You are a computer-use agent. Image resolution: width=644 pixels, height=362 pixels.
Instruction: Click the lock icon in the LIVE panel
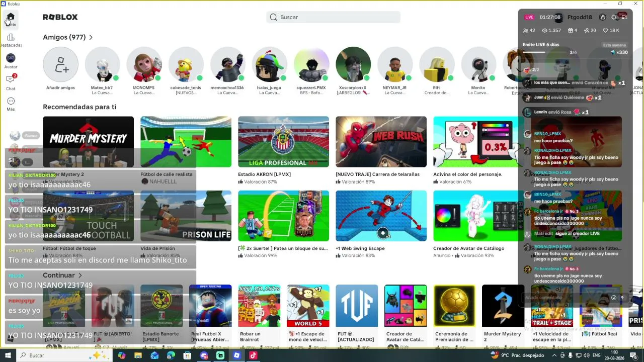603,17
